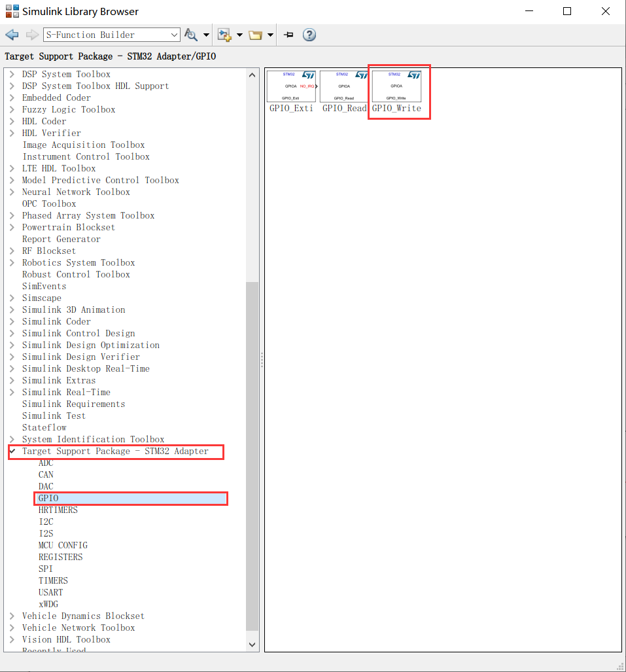This screenshot has width=626, height=672.
Task: Open the S-Function Builder search combo box
Action: point(111,35)
